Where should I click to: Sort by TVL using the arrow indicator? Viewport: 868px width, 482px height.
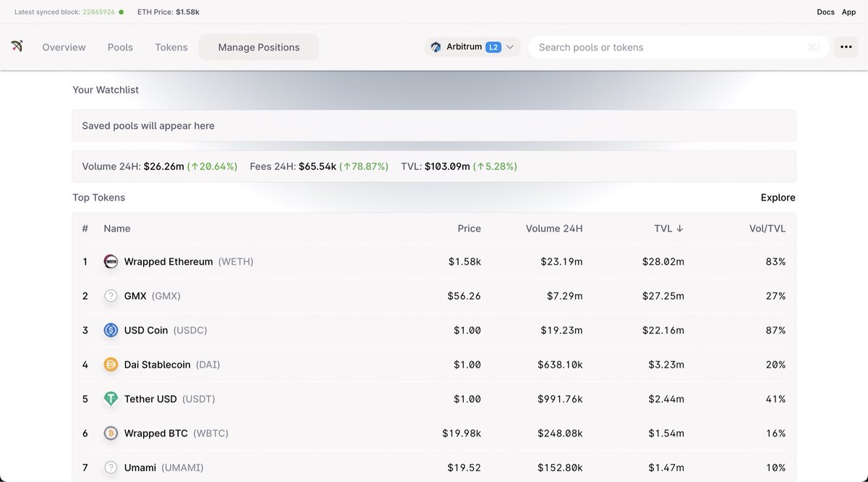[679, 228]
